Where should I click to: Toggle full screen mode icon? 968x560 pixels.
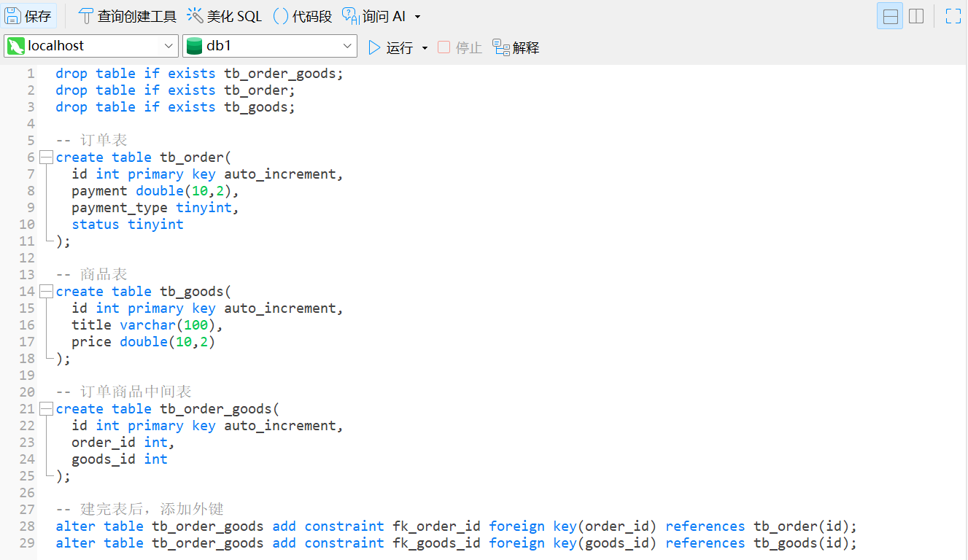click(x=953, y=16)
